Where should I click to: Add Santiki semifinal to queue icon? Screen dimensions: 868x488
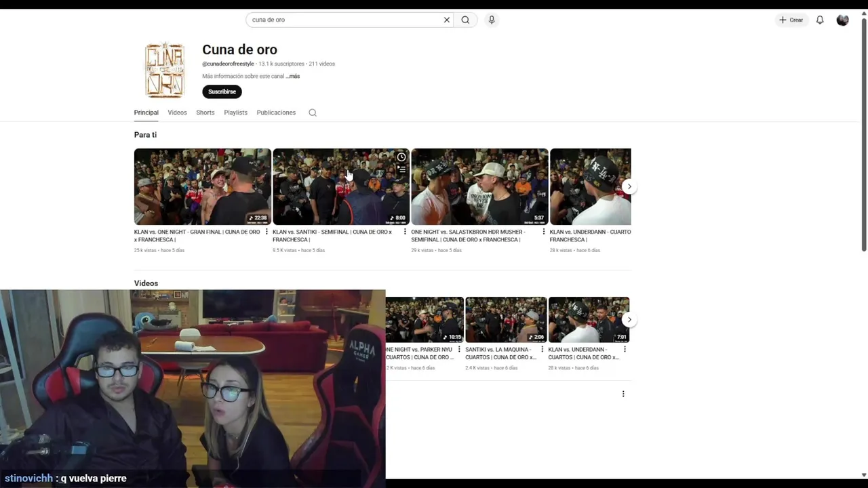pos(401,169)
